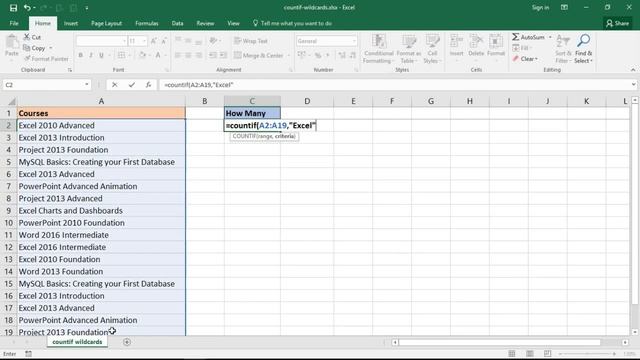Switch to Normal view in status bar
This screenshot has width=640, height=360.
tap(511, 353)
